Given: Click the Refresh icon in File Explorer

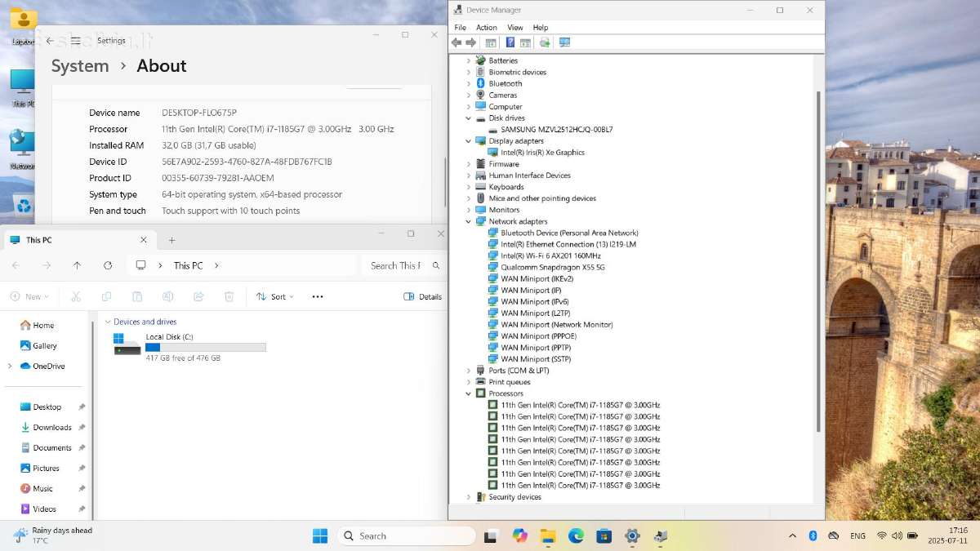Looking at the screenshot, I should [108, 265].
